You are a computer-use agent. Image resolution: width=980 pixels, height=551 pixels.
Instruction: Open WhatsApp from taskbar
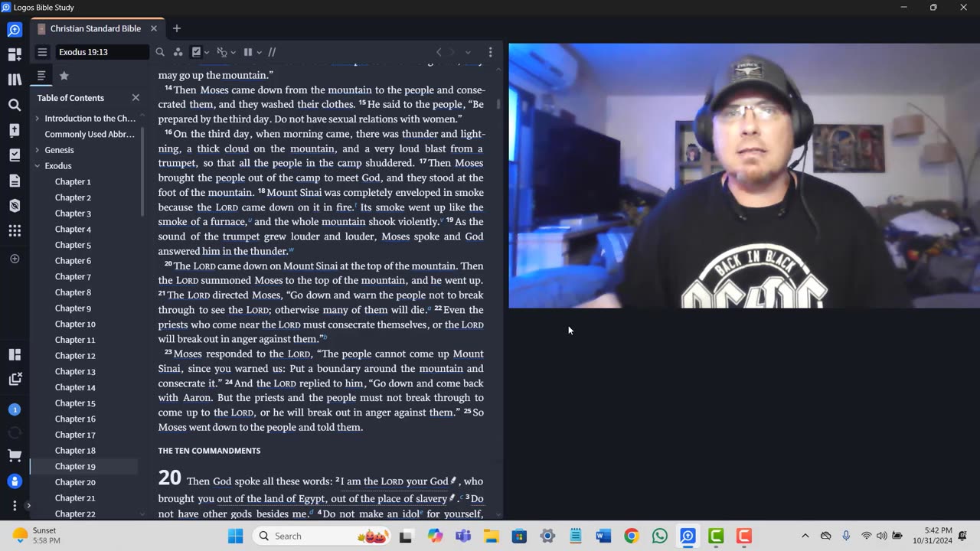click(x=659, y=536)
